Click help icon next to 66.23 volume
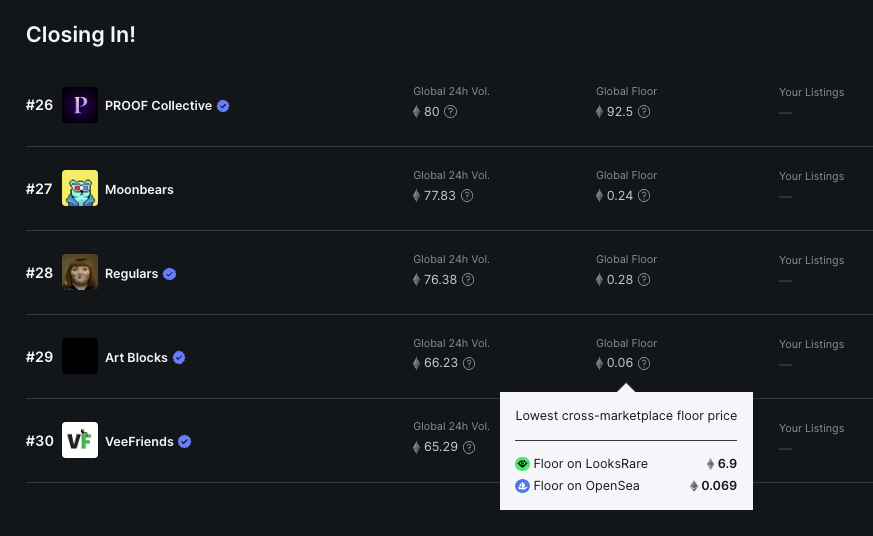 (469, 363)
